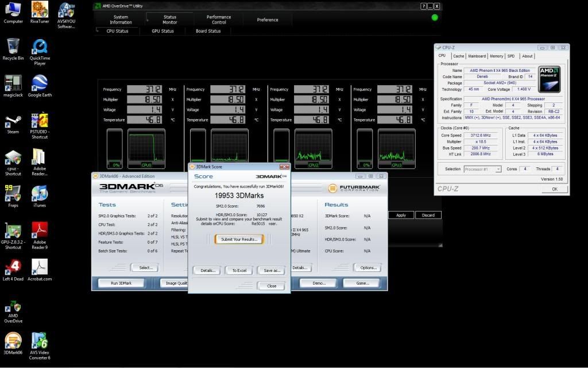
Task: Click the Core Speed value 3712.6 MHz in CPU-Z
Action: tap(482, 135)
